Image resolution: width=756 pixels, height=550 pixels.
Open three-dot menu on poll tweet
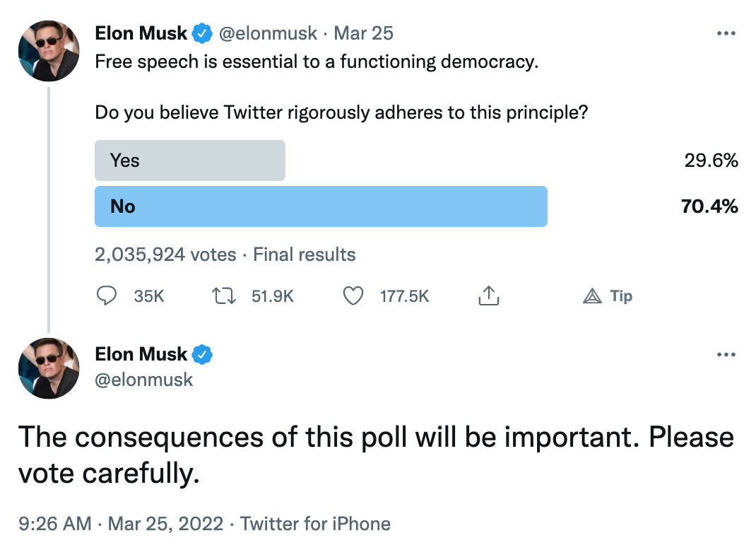coord(726,33)
